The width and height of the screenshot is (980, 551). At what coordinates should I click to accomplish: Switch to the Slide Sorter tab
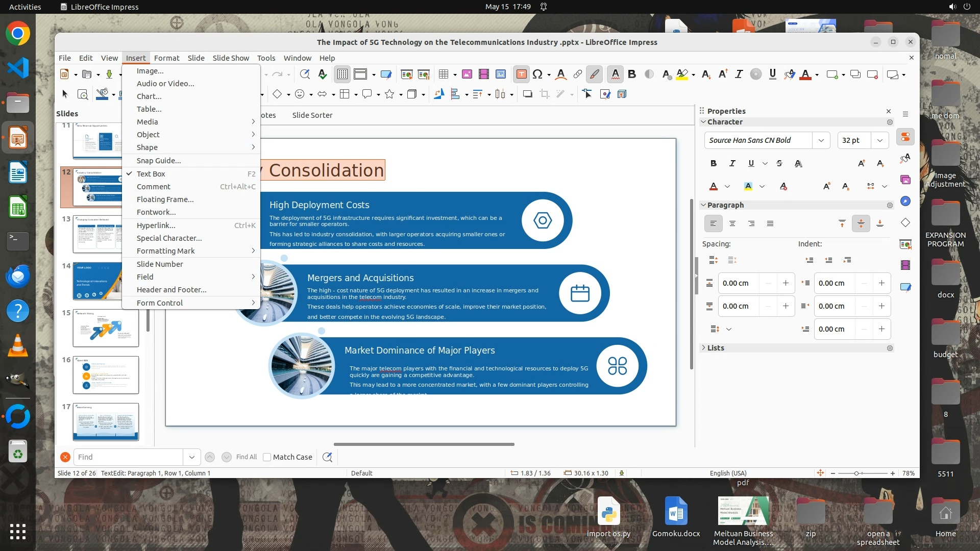point(312,115)
